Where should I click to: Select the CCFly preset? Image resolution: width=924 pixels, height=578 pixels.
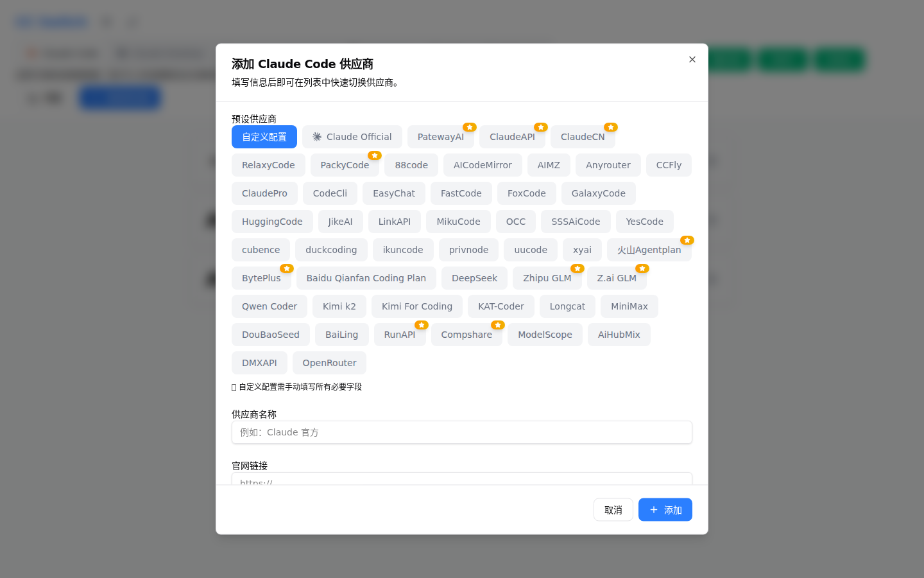pyautogui.click(x=669, y=165)
